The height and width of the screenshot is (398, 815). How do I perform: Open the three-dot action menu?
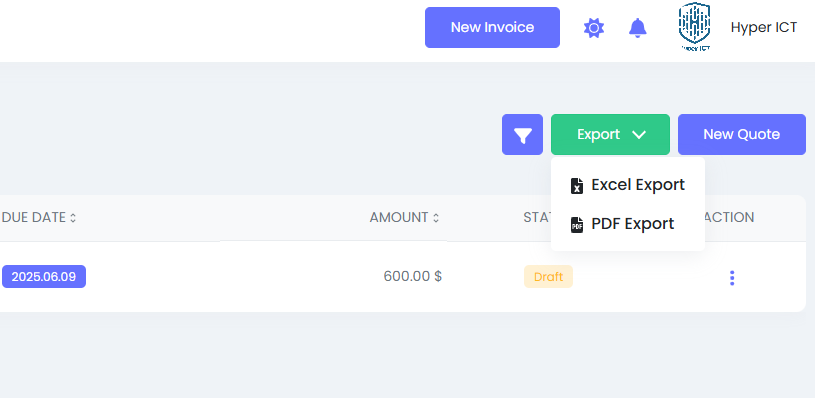tap(732, 278)
